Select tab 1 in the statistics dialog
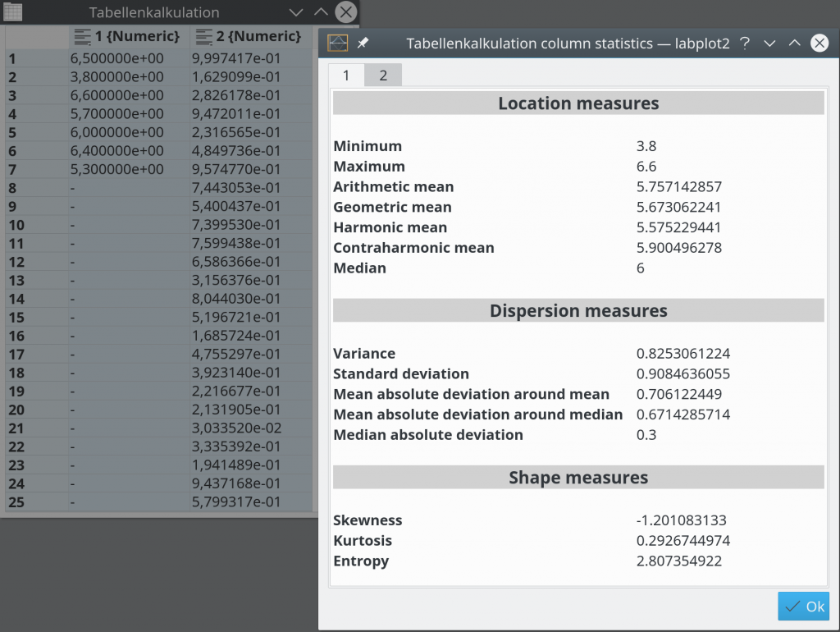 [x=346, y=74]
